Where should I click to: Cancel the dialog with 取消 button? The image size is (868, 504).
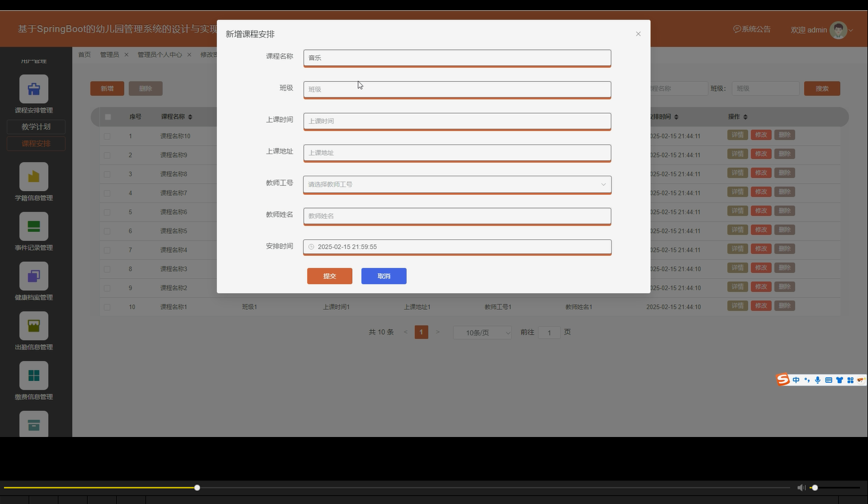point(384,276)
